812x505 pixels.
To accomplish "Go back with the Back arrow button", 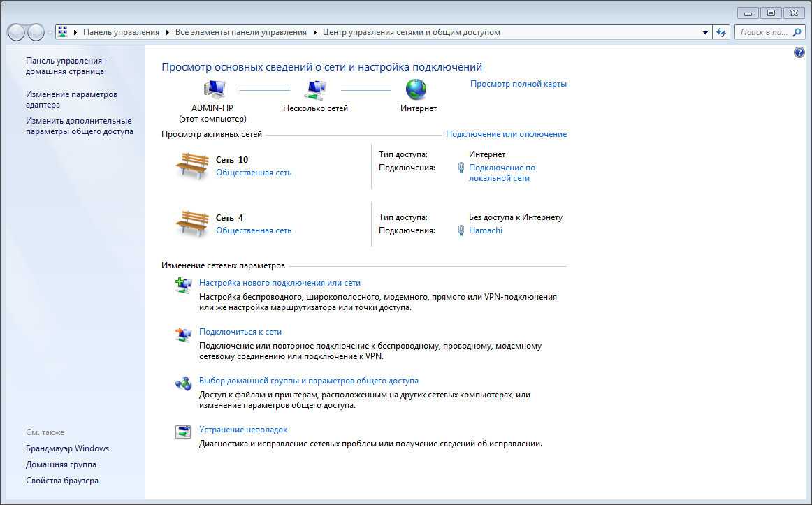I will 16,33.
